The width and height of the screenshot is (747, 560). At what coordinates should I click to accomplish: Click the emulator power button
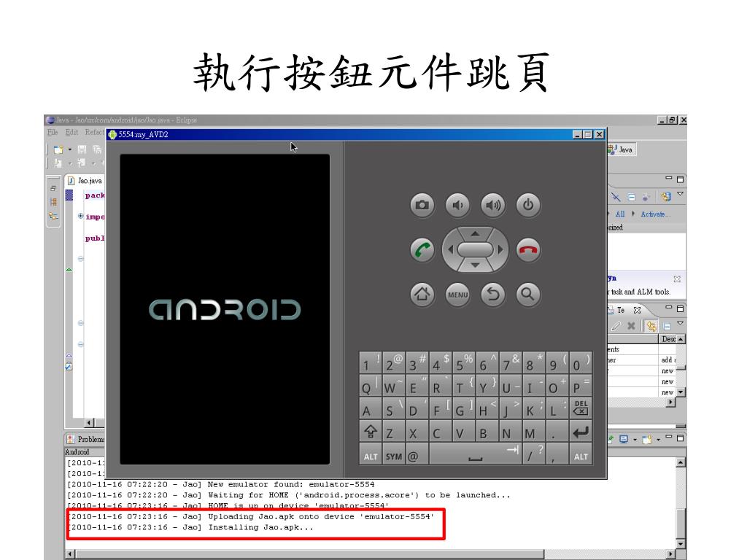tap(528, 205)
